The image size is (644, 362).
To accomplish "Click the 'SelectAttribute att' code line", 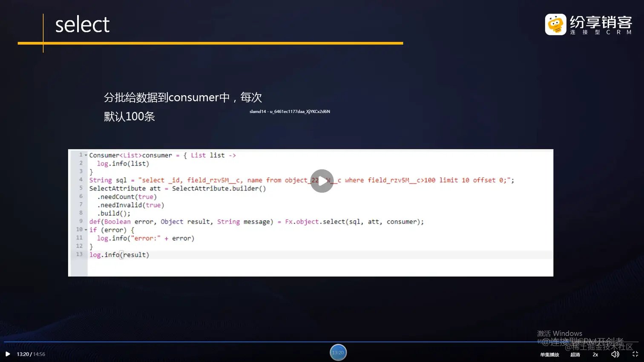I will coord(178,188).
